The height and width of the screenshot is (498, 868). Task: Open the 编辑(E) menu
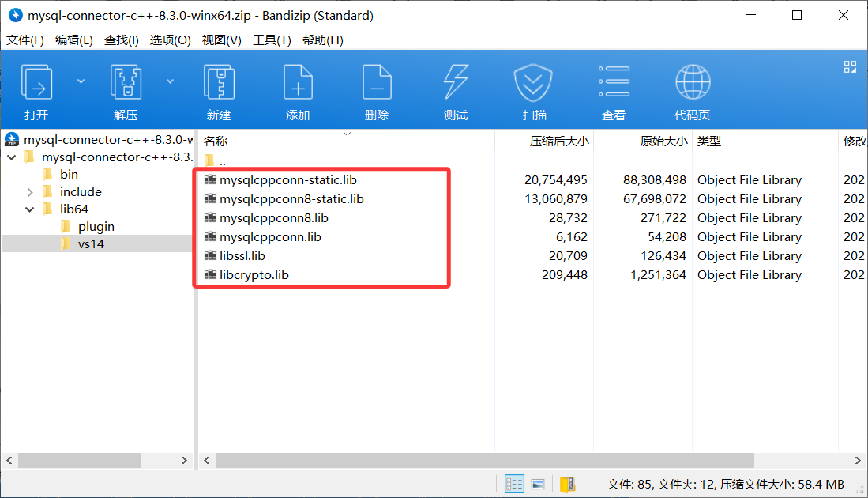pyautogui.click(x=73, y=40)
